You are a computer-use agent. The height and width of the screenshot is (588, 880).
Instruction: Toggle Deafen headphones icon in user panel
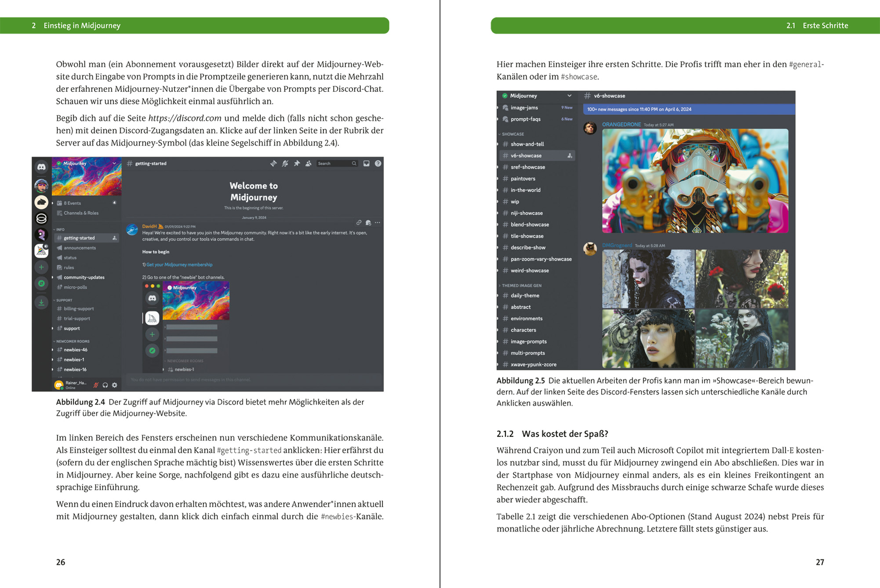(x=105, y=385)
